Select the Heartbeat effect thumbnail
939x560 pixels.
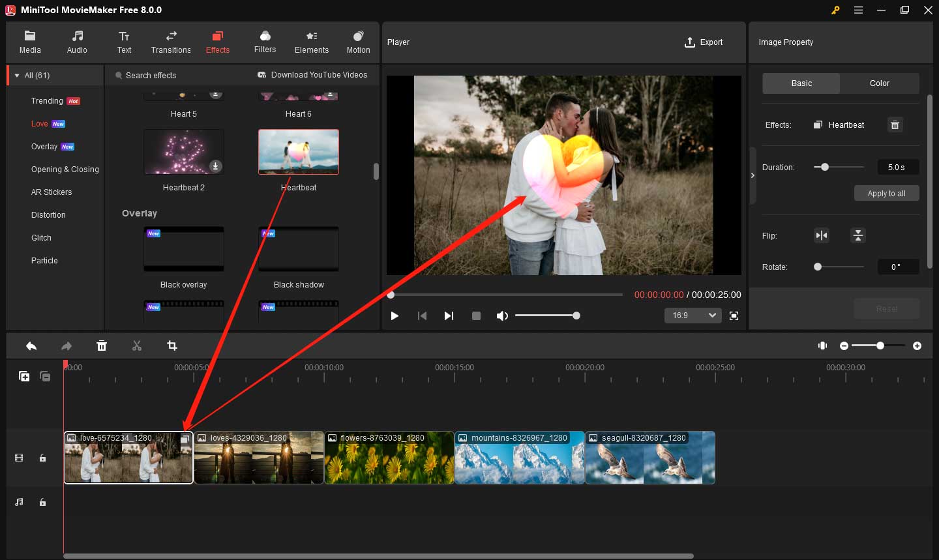(x=299, y=152)
